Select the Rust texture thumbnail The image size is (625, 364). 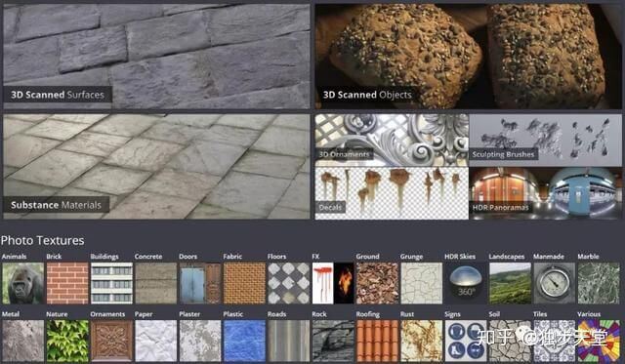coord(422,342)
